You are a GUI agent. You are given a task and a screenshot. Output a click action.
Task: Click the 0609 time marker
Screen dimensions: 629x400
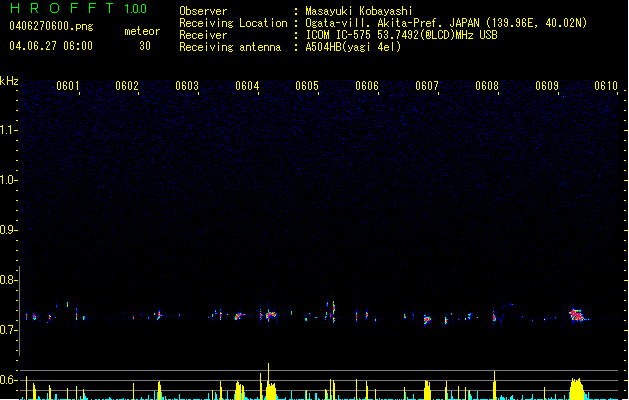(x=547, y=86)
